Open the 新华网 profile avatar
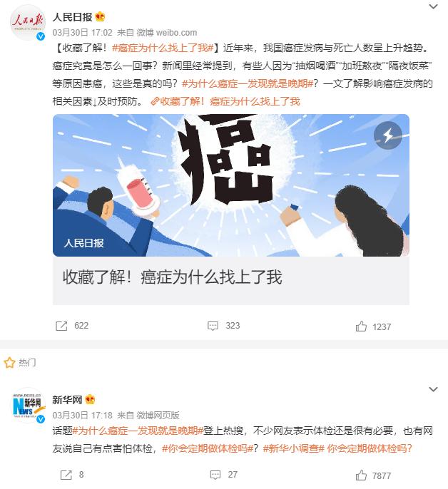448x489 pixels. pos(28,406)
